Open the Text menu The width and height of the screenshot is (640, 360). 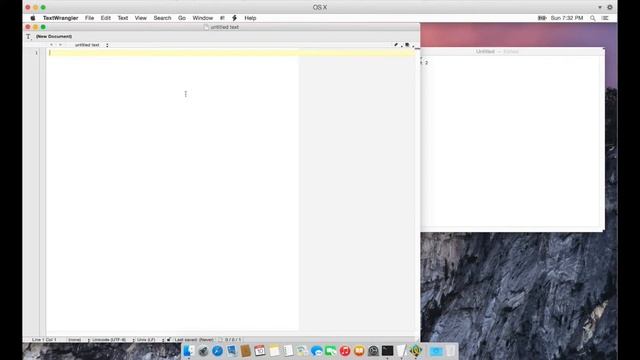coord(123,18)
